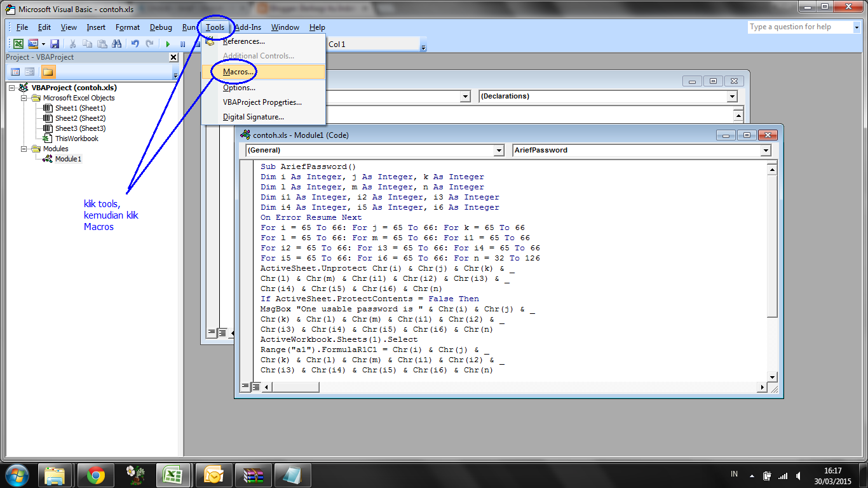The image size is (868, 488).
Task: Click the View Microsoft Excel toolbar icon
Action: (18, 44)
